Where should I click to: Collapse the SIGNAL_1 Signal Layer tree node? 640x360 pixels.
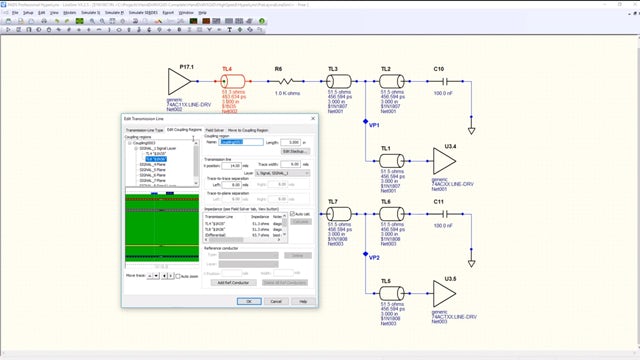coord(136,149)
